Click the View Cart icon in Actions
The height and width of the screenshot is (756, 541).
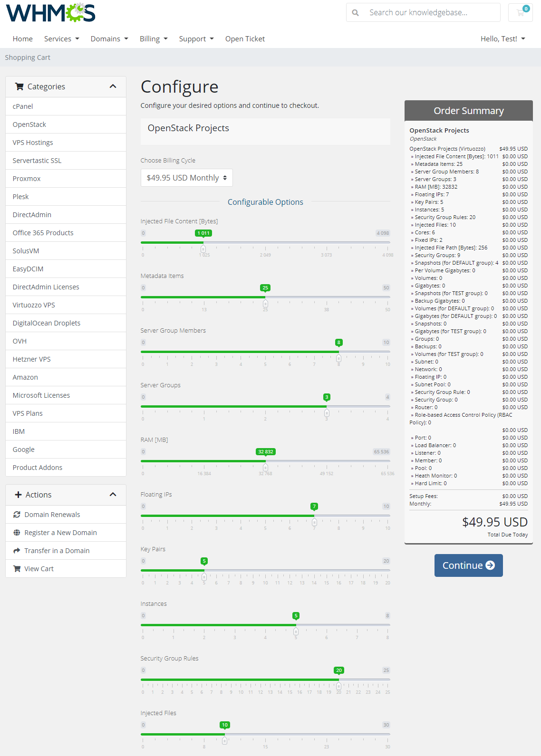(17, 569)
